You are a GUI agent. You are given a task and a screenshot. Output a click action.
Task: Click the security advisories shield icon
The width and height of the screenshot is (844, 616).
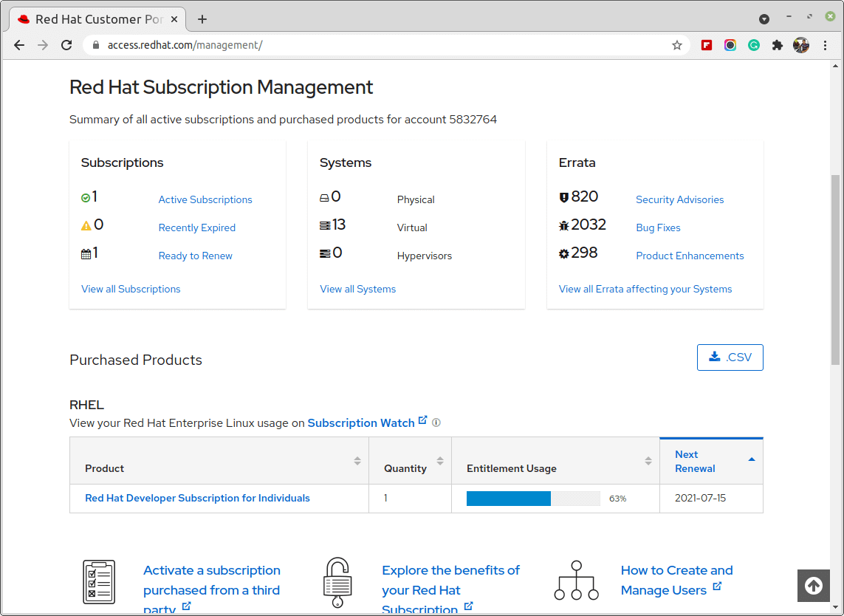point(563,198)
